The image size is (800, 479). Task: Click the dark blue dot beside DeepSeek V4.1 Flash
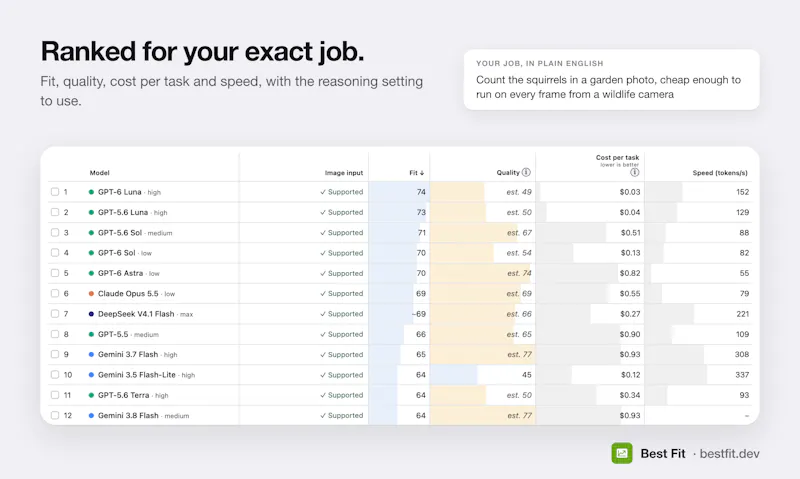tap(91, 314)
